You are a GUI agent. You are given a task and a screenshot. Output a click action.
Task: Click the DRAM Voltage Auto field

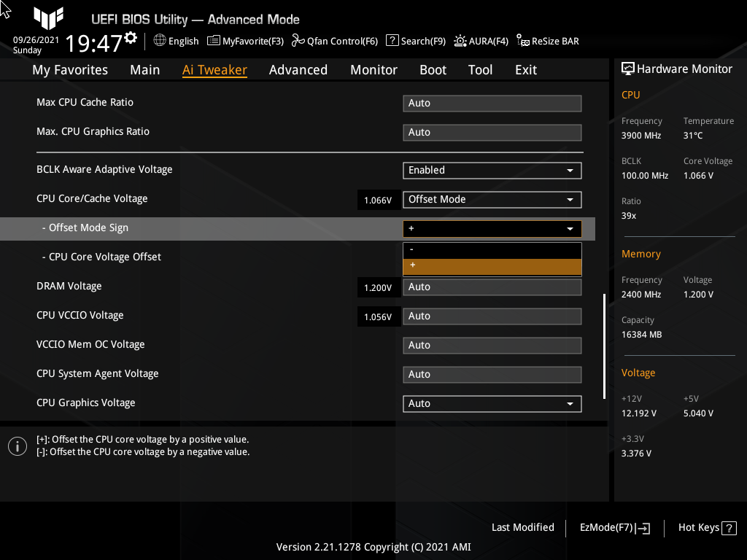pyautogui.click(x=492, y=287)
